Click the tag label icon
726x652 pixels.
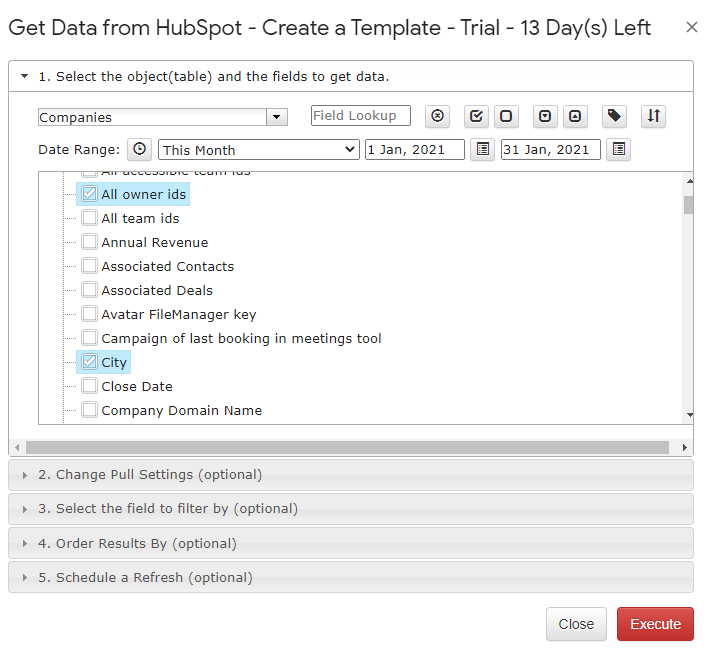(x=614, y=116)
